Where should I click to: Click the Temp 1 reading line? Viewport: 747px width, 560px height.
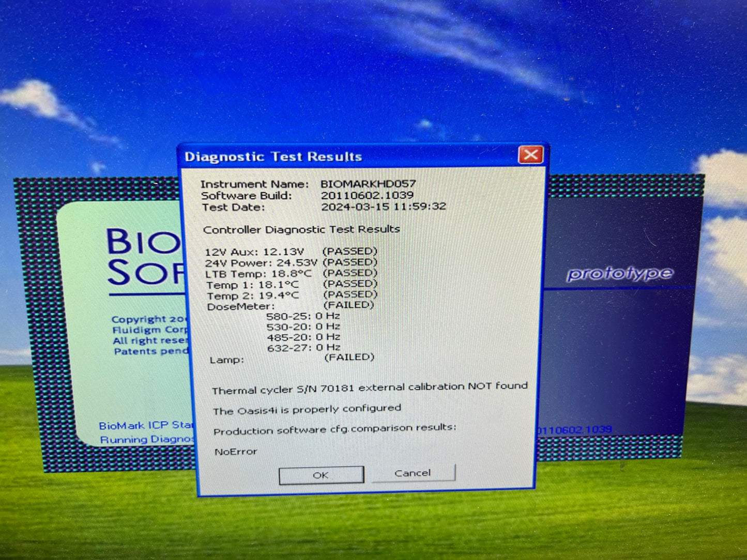click(252, 285)
